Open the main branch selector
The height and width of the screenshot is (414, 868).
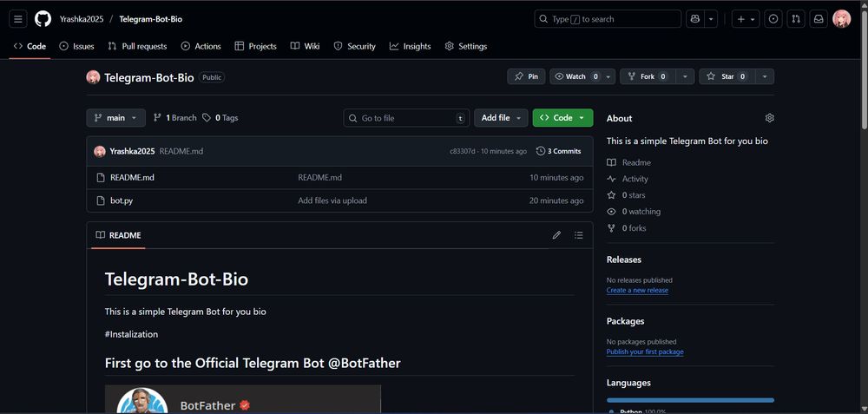pyautogui.click(x=115, y=118)
